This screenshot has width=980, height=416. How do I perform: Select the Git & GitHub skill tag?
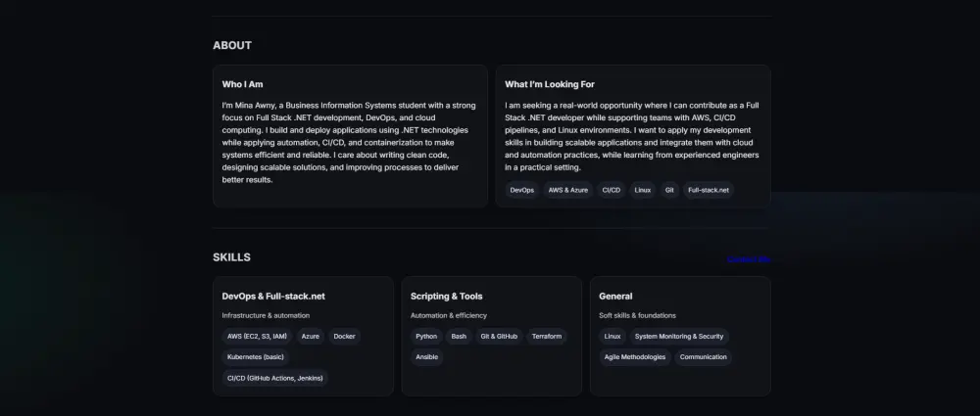tap(499, 336)
